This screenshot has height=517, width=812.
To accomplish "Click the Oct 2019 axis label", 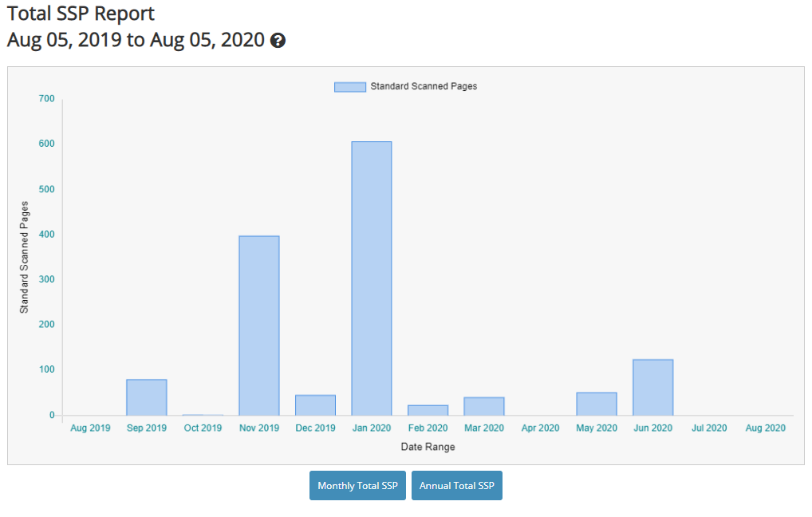I will click(x=203, y=428).
